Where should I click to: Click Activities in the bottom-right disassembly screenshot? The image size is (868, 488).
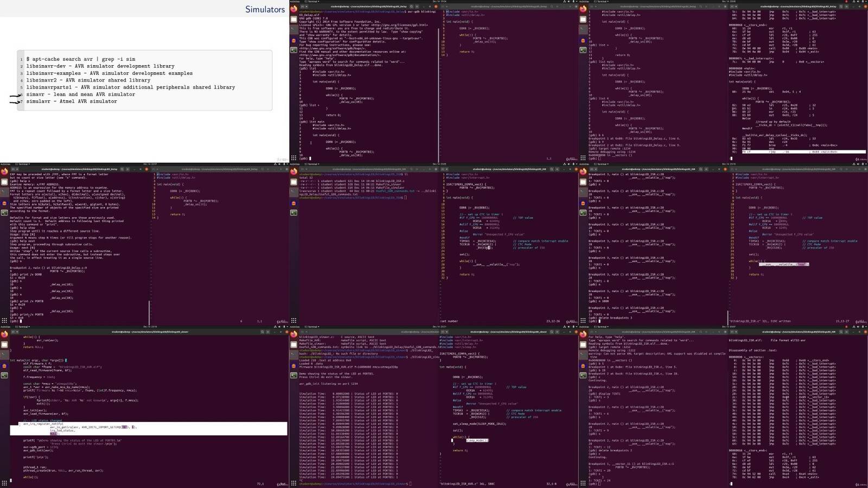[584, 327]
